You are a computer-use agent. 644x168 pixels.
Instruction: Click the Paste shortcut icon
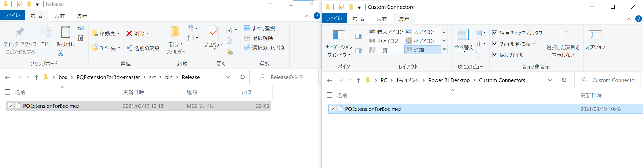pyautogui.click(x=81, y=38)
